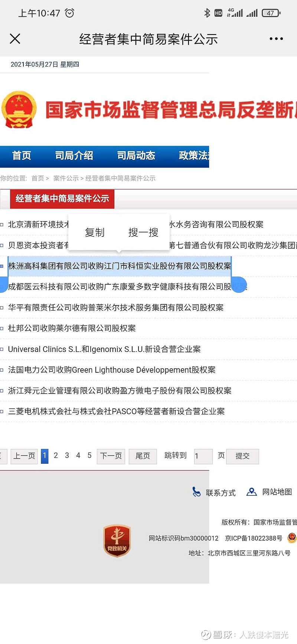Tap the national emblem logo
Image resolution: width=297 pixels, height=644 pixels.
[19, 110]
